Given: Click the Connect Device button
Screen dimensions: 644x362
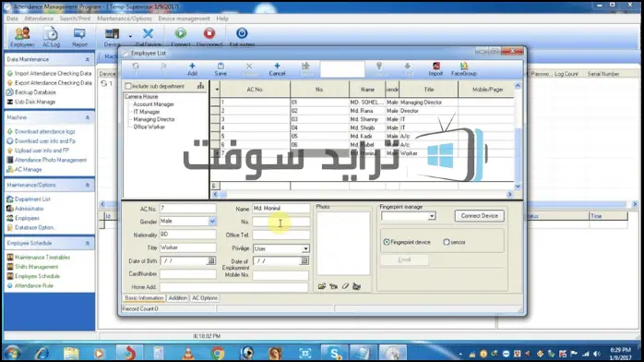Looking at the screenshot, I should click(x=479, y=216).
